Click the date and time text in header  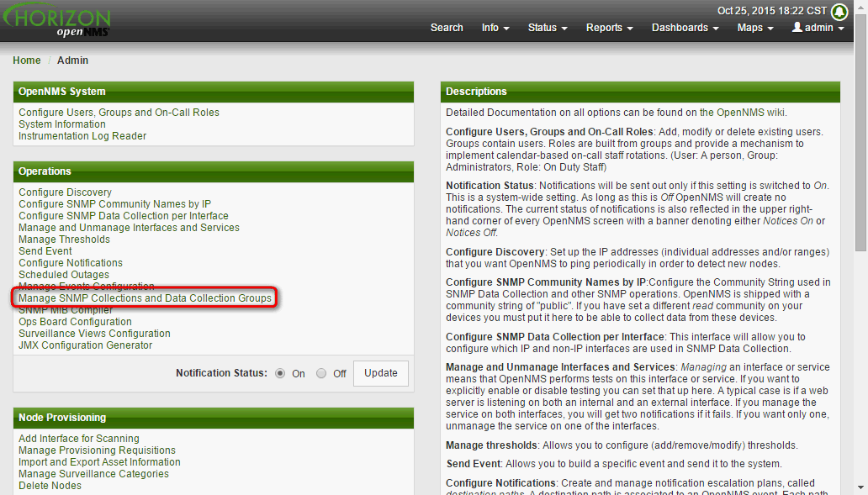772,11
